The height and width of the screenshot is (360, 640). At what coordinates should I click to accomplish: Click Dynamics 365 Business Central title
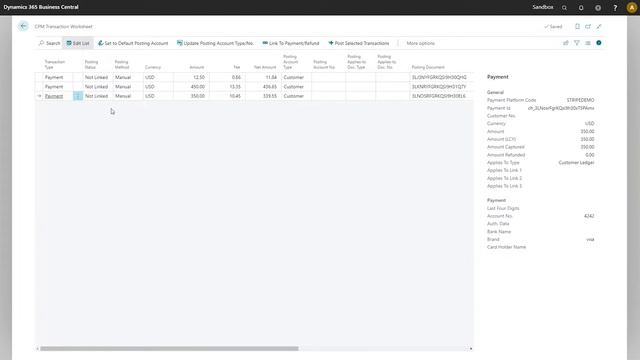point(41,7)
